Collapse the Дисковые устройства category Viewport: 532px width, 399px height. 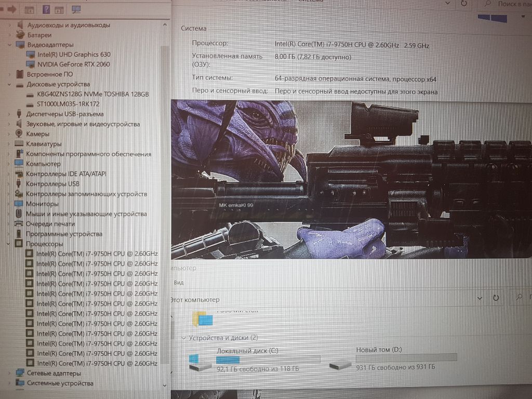[x=9, y=84]
